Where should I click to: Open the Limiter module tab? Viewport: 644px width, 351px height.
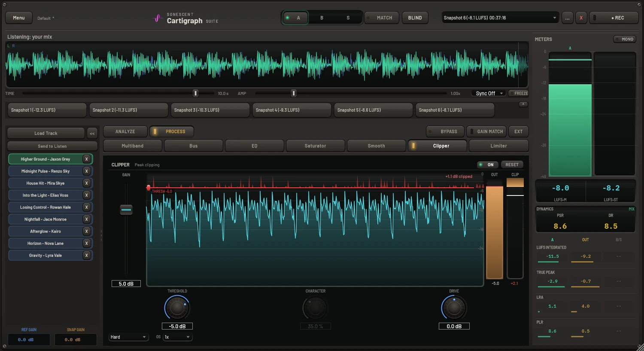tap(499, 146)
